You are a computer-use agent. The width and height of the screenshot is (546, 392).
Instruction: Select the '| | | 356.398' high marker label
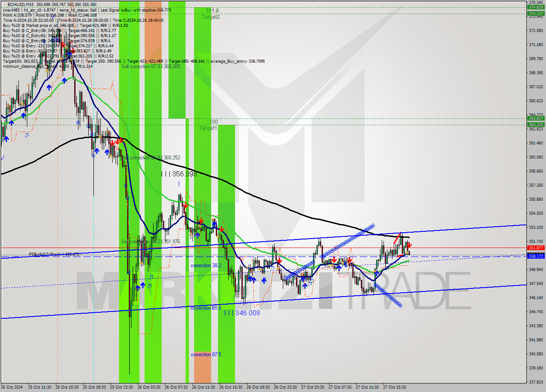tap(179, 174)
